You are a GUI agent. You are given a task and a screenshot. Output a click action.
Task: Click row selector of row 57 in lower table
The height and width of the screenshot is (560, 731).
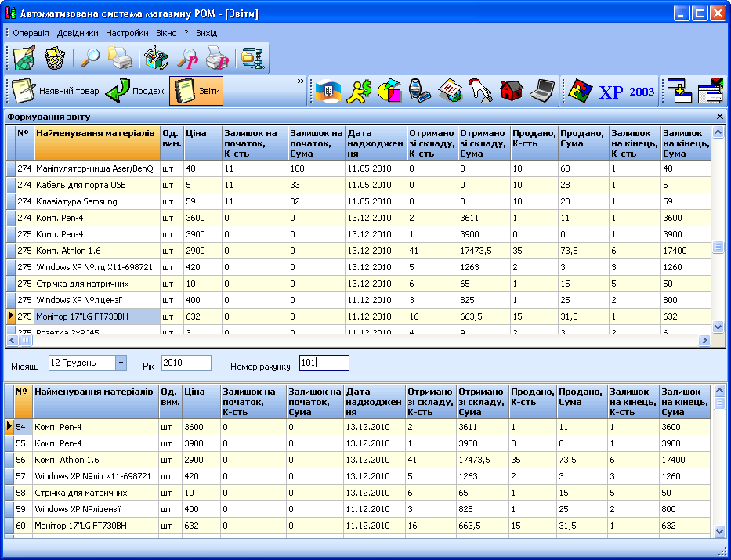coord(9,476)
